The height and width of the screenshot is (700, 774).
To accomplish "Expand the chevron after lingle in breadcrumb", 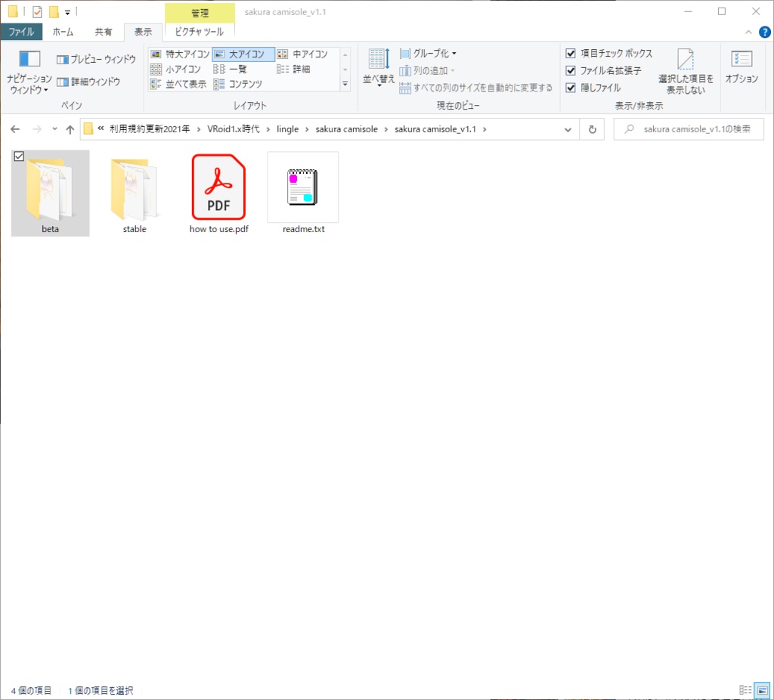I will [x=307, y=129].
